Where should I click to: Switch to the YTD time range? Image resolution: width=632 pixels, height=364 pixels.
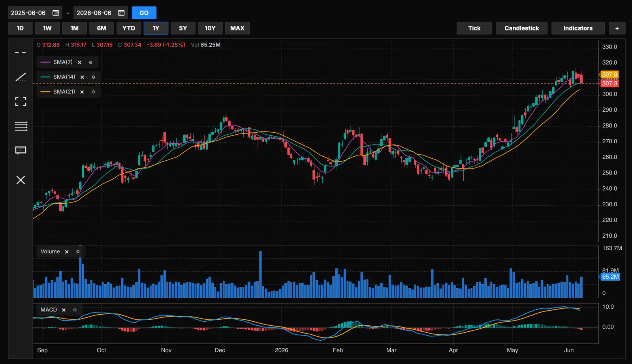pyautogui.click(x=129, y=28)
